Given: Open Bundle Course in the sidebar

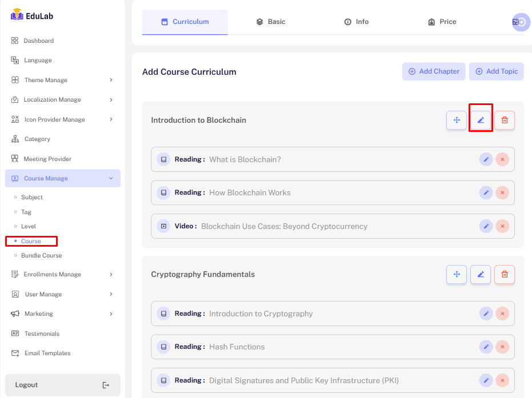Looking at the screenshot, I should pyautogui.click(x=41, y=256).
